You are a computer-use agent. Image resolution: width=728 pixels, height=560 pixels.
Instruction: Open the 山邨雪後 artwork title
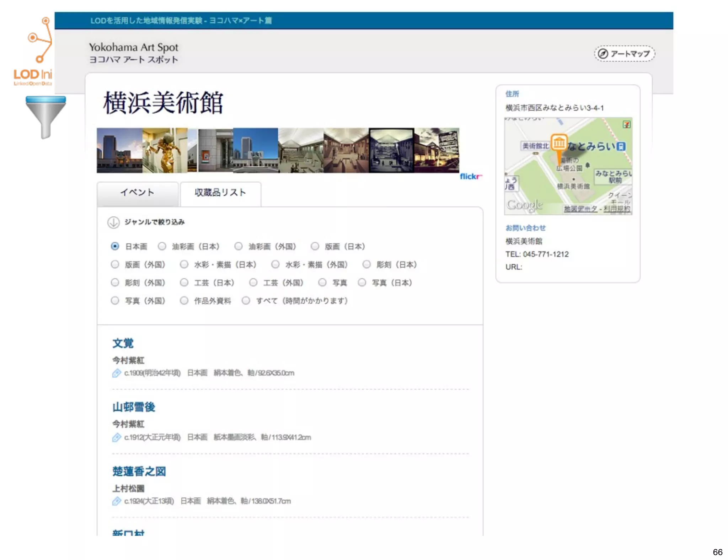134,407
